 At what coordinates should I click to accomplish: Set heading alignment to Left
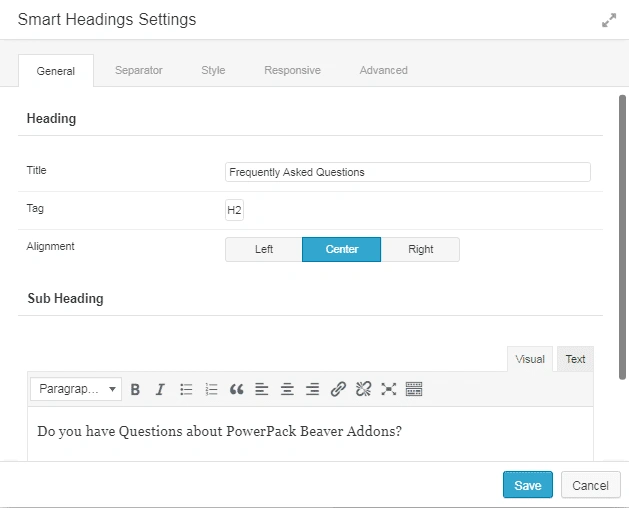pos(264,249)
